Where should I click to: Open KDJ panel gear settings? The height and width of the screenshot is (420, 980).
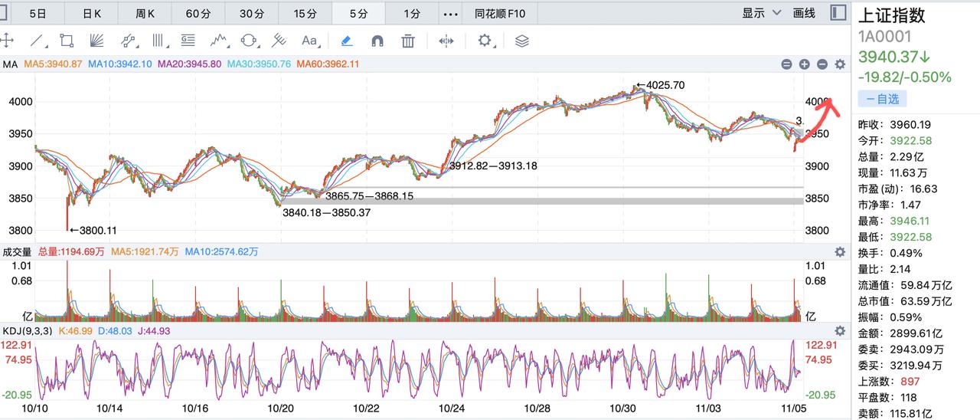tap(840, 330)
